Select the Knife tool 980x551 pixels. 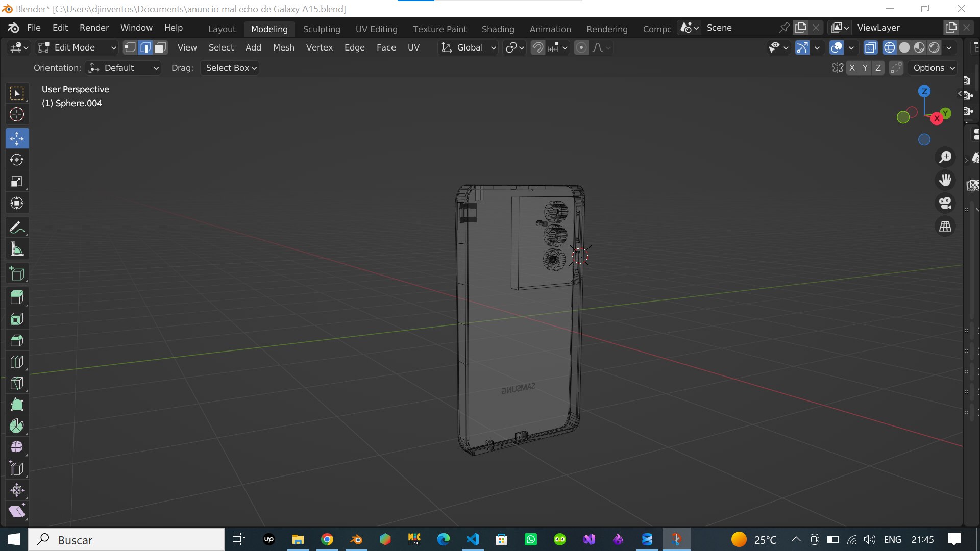click(17, 383)
